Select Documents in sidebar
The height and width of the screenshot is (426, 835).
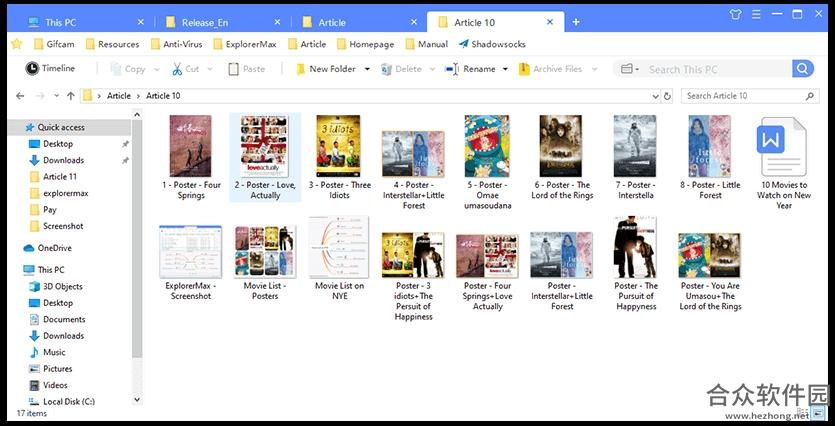click(64, 320)
